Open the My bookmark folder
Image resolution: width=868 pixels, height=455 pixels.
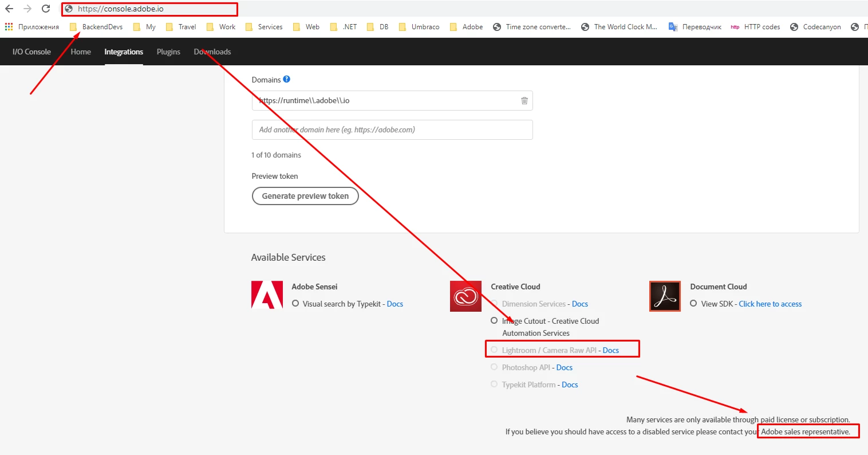[x=144, y=27]
